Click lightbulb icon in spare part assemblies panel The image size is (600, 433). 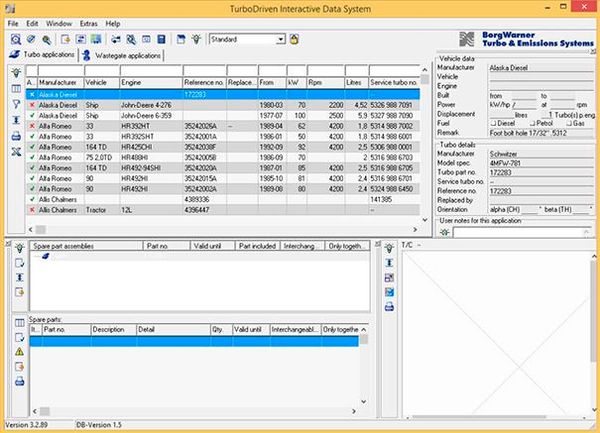pos(20,248)
